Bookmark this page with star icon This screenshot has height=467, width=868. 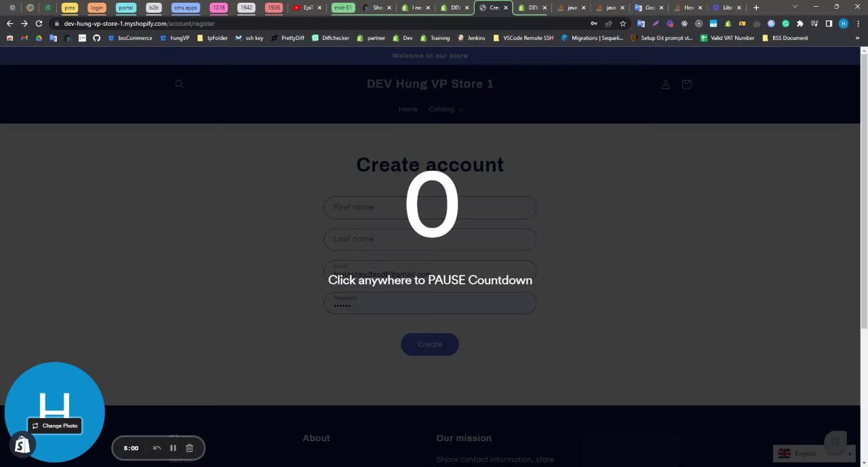[x=623, y=23]
